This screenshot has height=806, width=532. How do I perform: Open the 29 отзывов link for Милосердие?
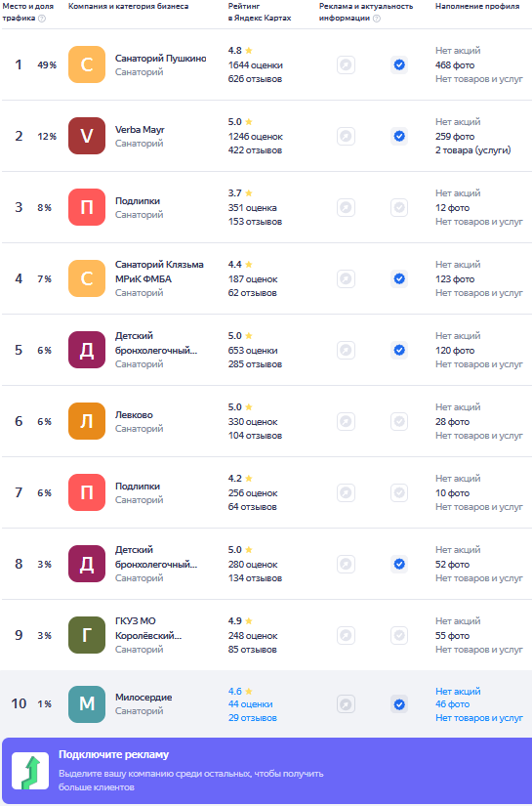click(x=253, y=718)
